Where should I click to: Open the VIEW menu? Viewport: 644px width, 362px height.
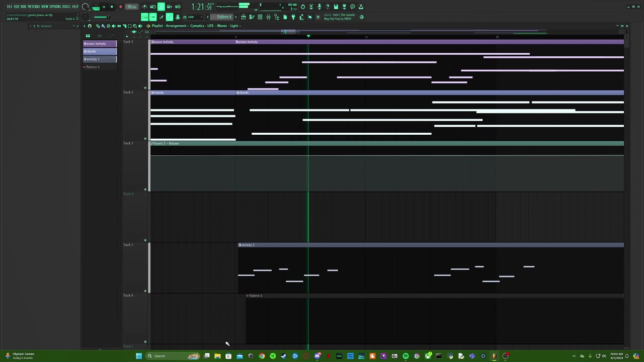tap(45, 7)
